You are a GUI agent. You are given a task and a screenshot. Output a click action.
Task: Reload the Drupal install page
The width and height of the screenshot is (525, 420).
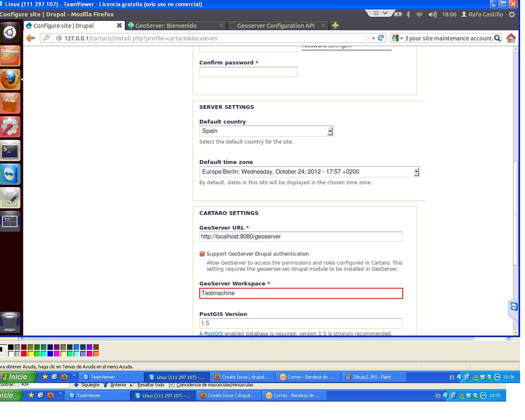click(381, 38)
